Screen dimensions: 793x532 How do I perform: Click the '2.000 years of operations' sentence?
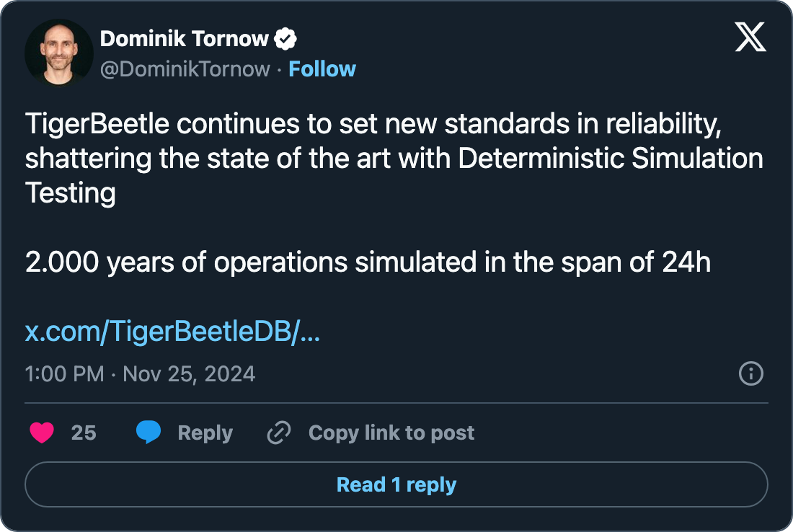pos(368,263)
